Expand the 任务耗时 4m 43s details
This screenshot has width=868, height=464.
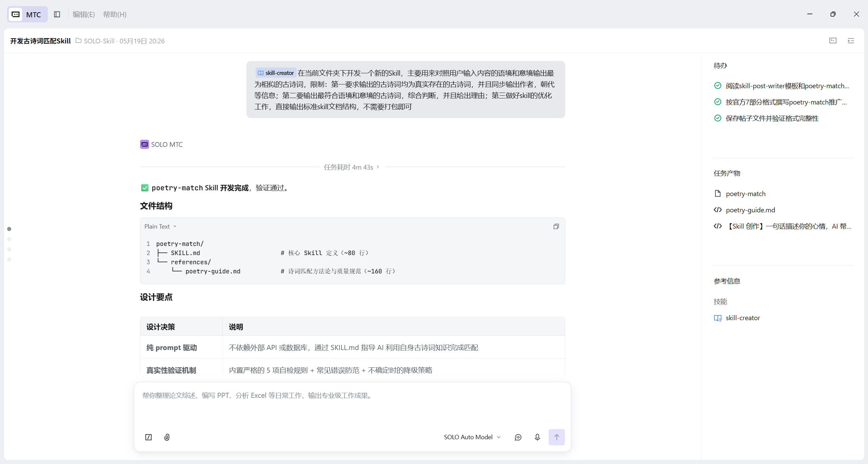[352, 167]
